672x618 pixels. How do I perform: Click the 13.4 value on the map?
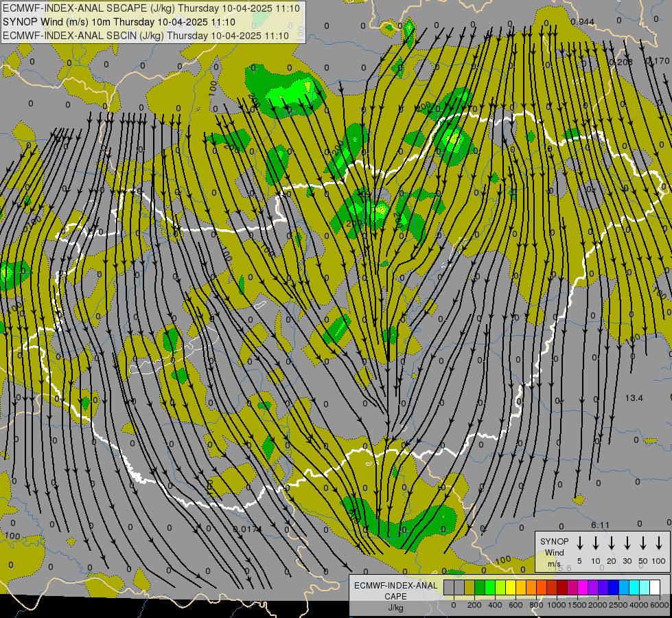634,398
